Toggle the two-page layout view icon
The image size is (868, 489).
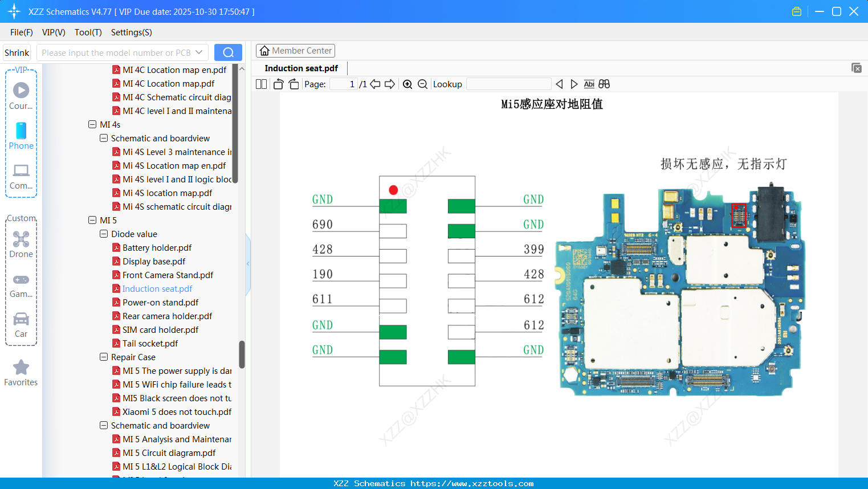[x=261, y=84]
